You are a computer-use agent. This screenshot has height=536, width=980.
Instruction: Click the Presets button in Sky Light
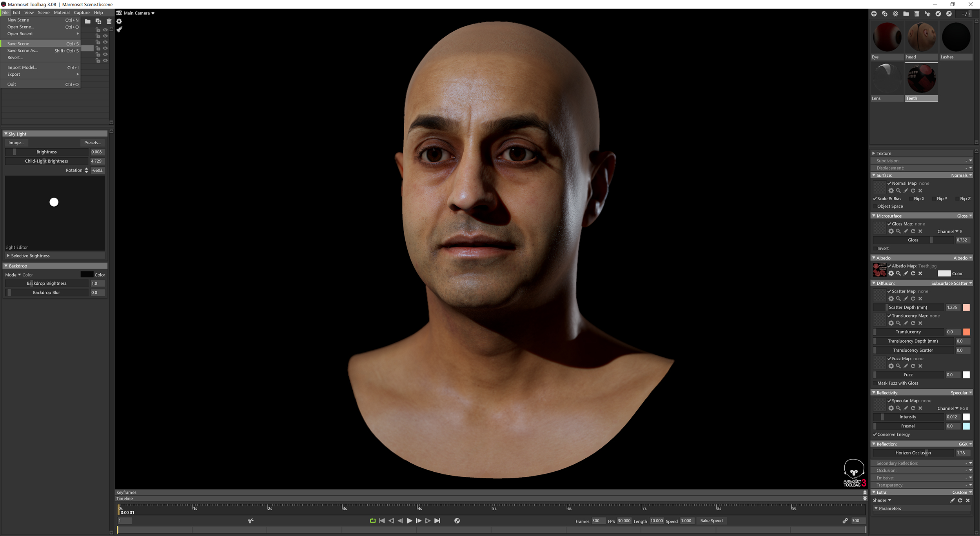coord(93,143)
